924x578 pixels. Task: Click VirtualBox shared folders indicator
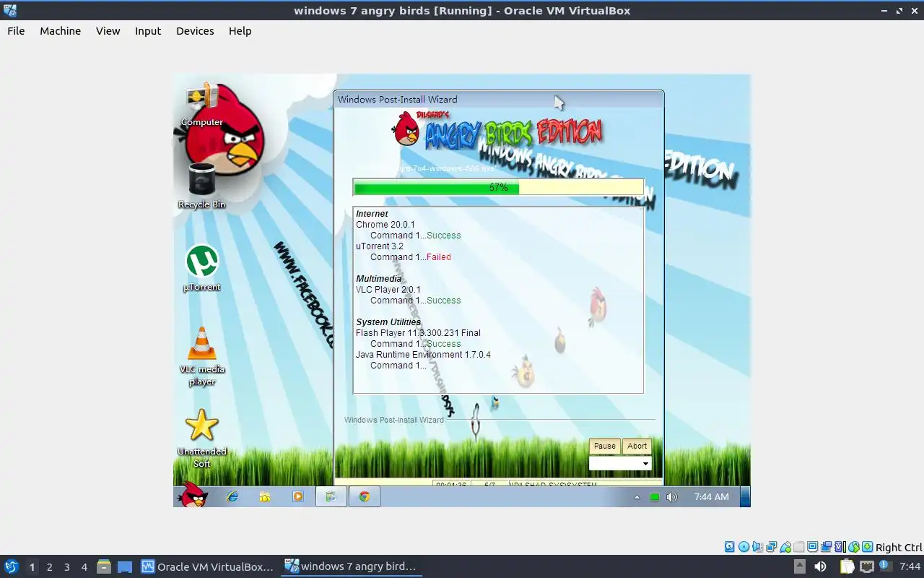pos(799,547)
